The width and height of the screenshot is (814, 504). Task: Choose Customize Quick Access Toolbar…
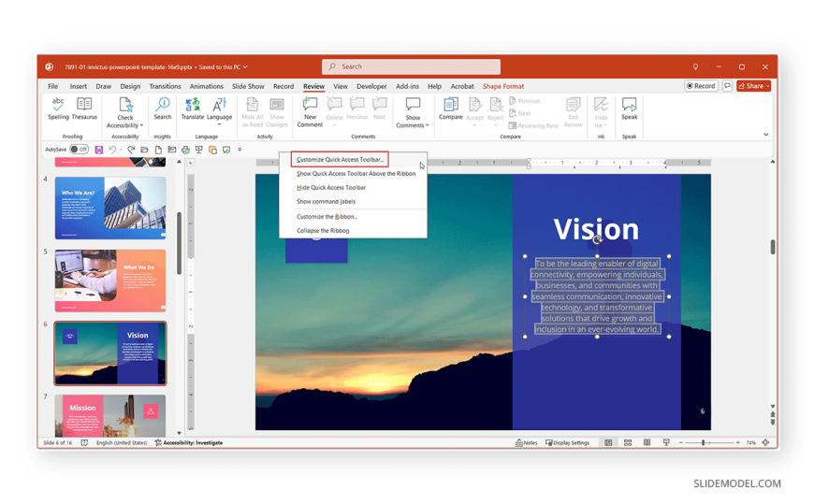click(x=340, y=159)
